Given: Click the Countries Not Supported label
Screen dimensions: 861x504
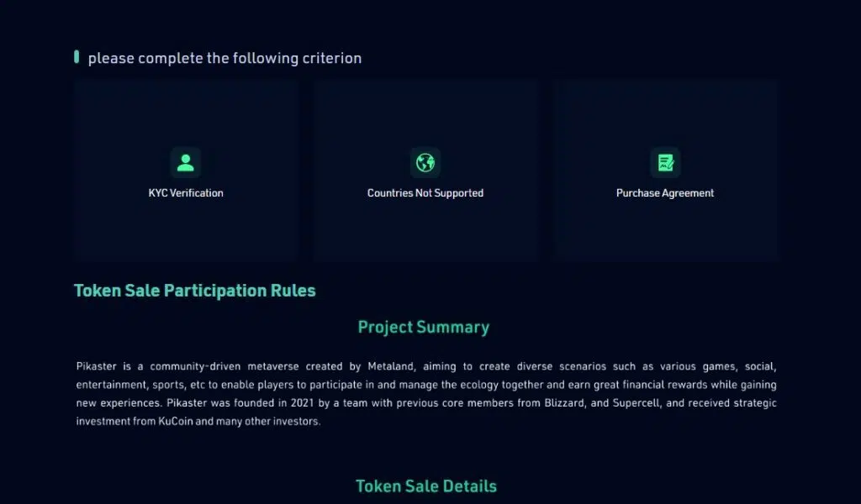Looking at the screenshot, I should pyautogui.click(x=425, y=192).
